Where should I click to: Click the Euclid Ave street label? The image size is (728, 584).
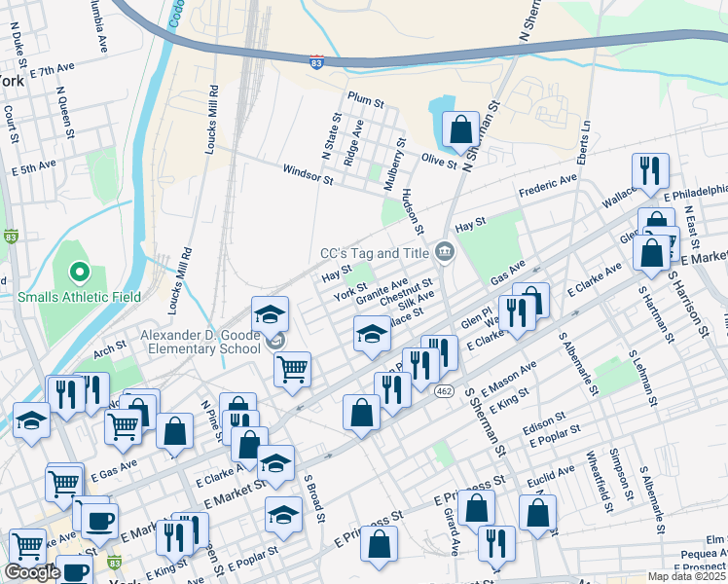(551, 476)
